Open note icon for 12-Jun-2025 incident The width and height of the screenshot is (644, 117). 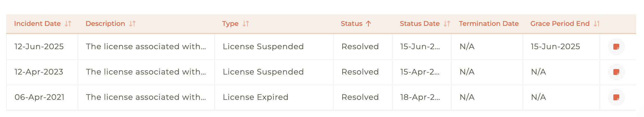616,47
